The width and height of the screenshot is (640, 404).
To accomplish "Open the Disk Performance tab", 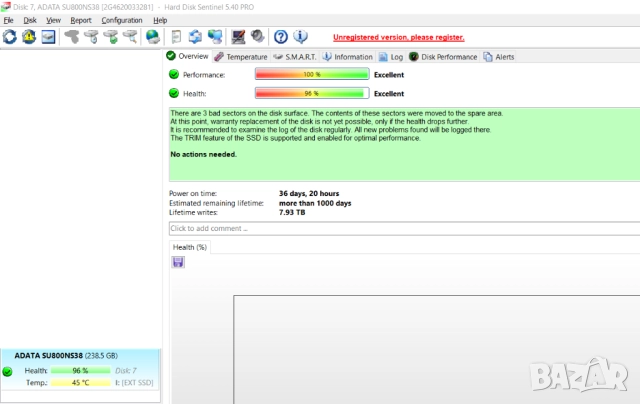I will pos(442,57).
